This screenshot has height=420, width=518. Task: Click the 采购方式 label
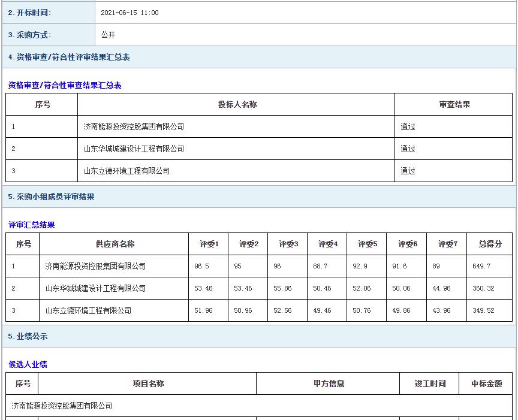pyautogui.click(x=29, y=35)
